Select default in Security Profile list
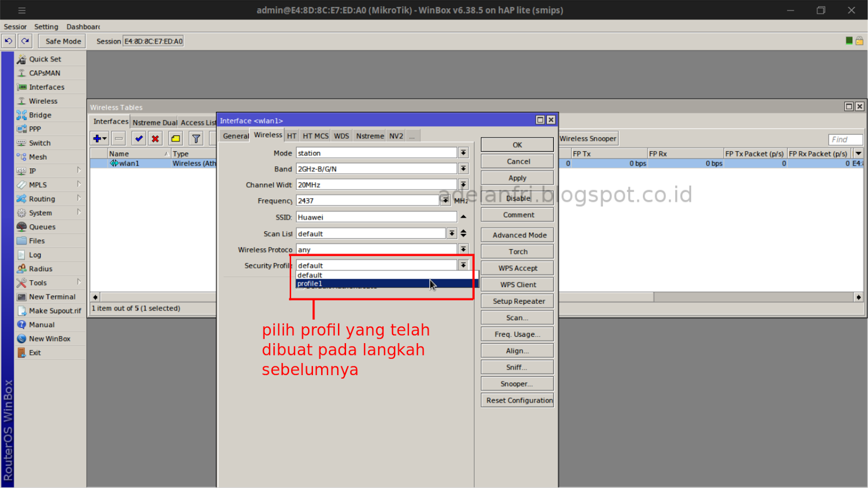This screenshot has width=868, height=488. [x=387, y=275]
